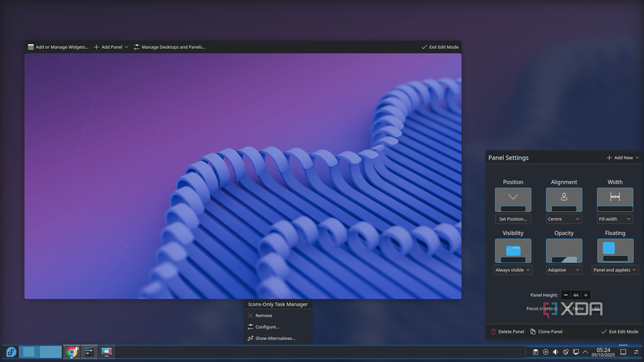Increase panel height with plus button
Image resolution: width=644 pixels, height=362 pixels.
tap(586, 295)
